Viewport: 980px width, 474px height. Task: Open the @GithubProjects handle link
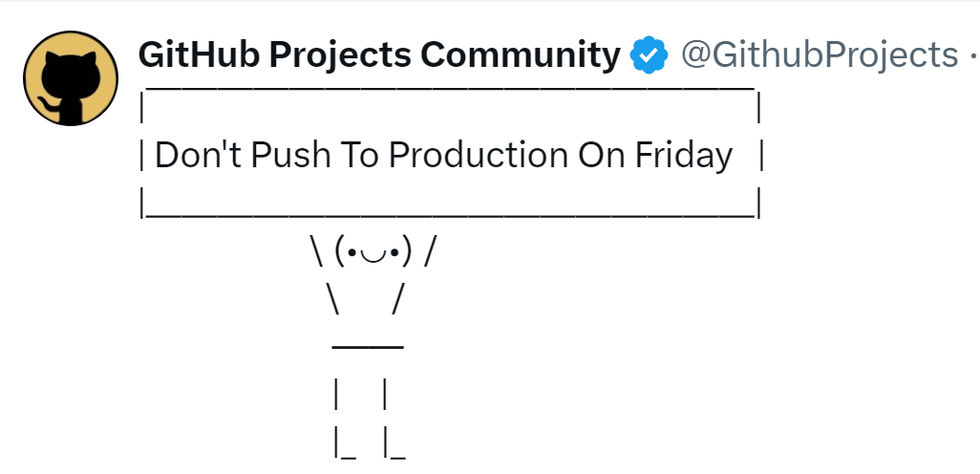819,55
